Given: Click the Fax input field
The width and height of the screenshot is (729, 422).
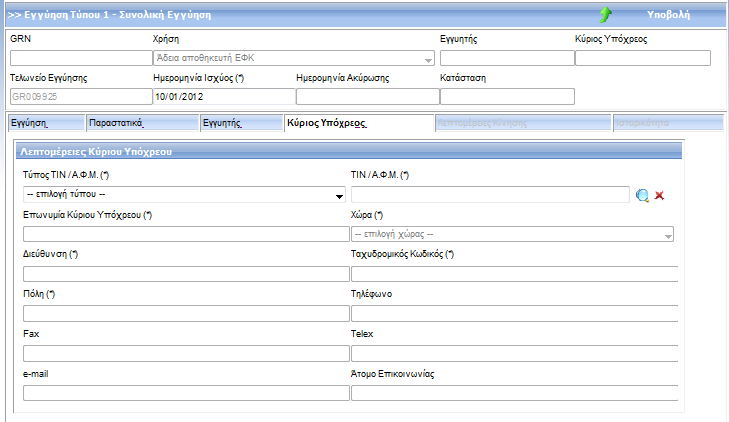Looking at the screenshot, I should click(186, 354).
